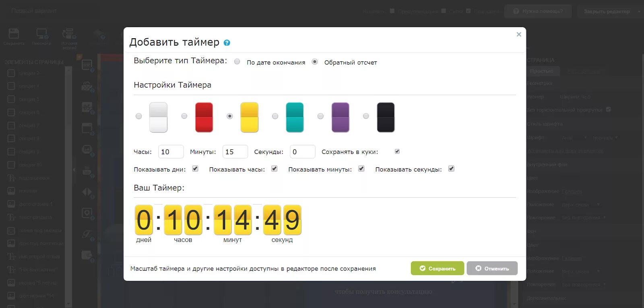Click the Отменить button
644x308 pixels.
tap(492, 268)
